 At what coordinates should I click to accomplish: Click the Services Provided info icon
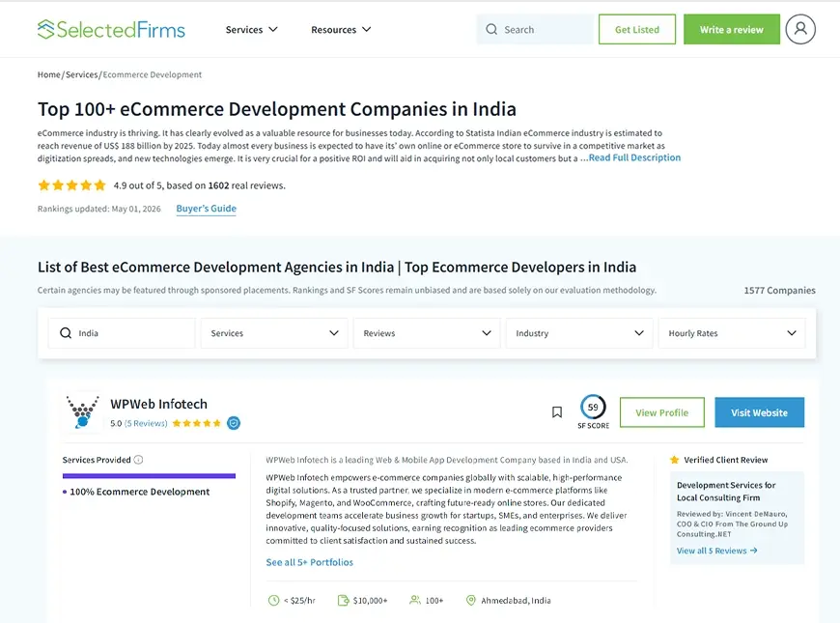pyautogui.click(x=138, y=460)
